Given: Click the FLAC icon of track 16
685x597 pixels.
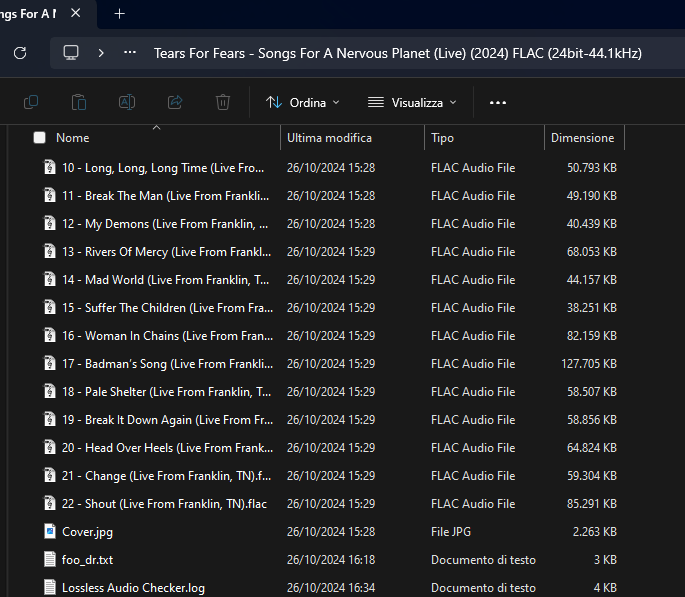Looking at the screenshot, I should point(50,335).
